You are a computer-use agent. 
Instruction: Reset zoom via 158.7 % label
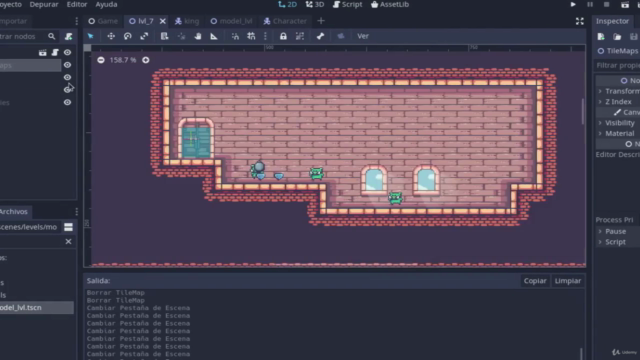click(x=122, y=60)
